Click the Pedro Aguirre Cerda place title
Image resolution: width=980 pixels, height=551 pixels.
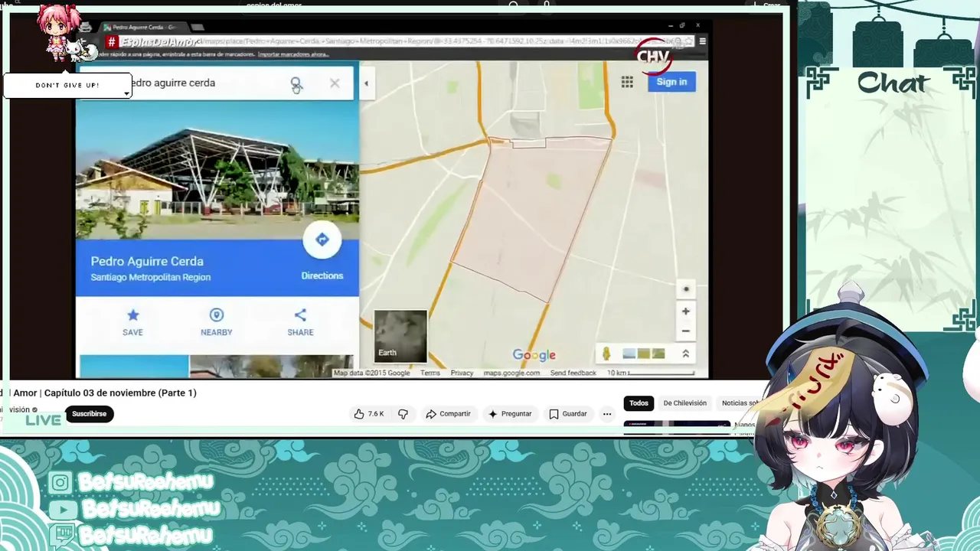click(x=147, y=261)
